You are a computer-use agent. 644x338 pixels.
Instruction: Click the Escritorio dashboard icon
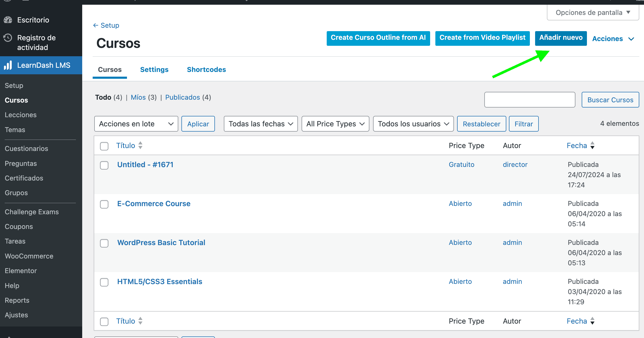click(8, 20)
